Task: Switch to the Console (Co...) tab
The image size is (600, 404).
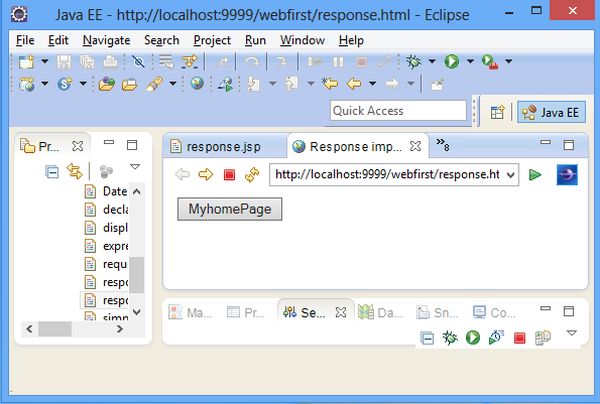Action: [494, 313]
